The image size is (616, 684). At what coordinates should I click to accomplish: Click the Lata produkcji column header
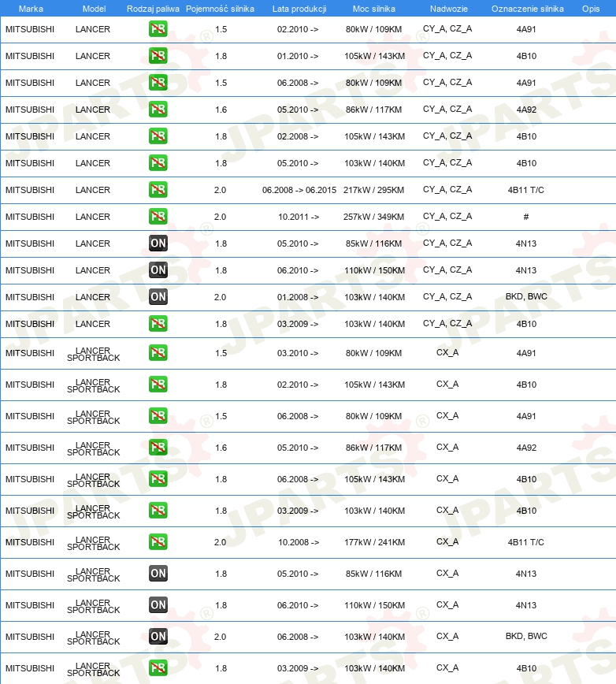coord(299,9)
